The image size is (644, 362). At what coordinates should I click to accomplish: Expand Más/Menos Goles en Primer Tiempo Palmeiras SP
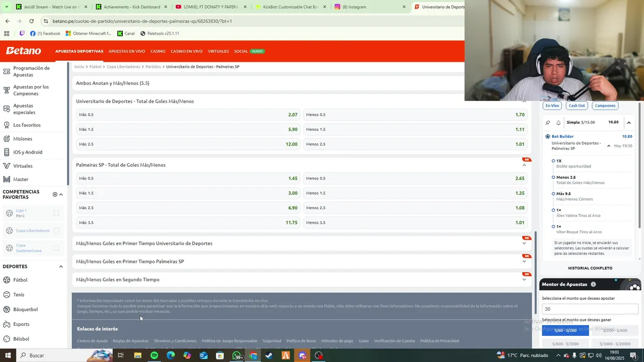[524, 261]
